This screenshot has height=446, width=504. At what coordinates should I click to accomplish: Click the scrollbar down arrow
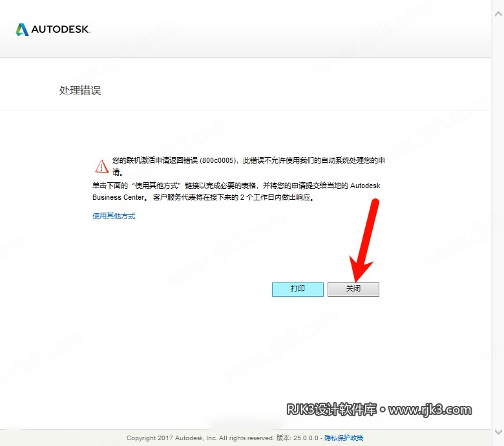[x=498, y=432]
